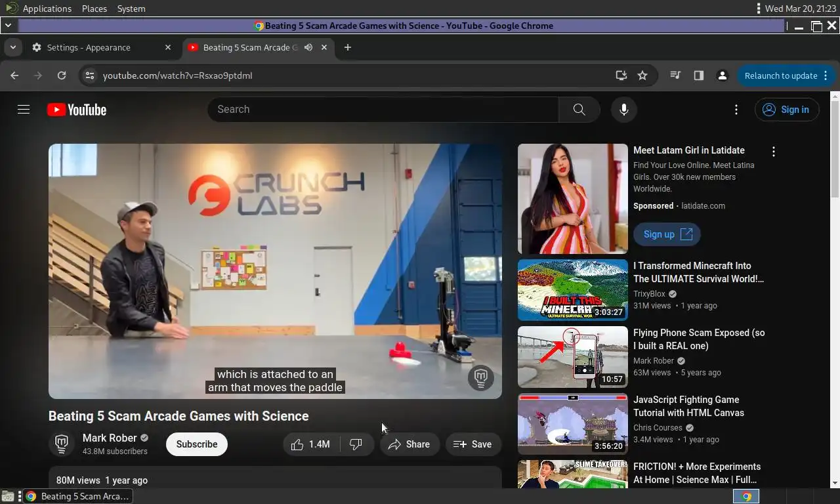Open Chrome profile icon
Image resolution: width=840 pixels, height=504 pixels.
tap(722, 75)
